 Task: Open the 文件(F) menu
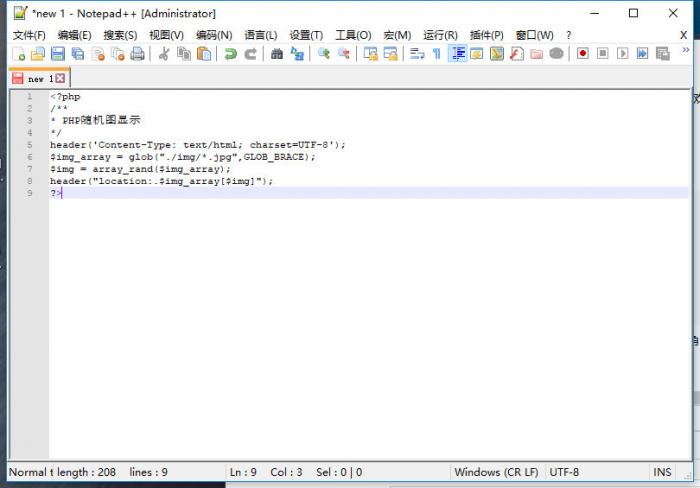(x=30, y=35)
